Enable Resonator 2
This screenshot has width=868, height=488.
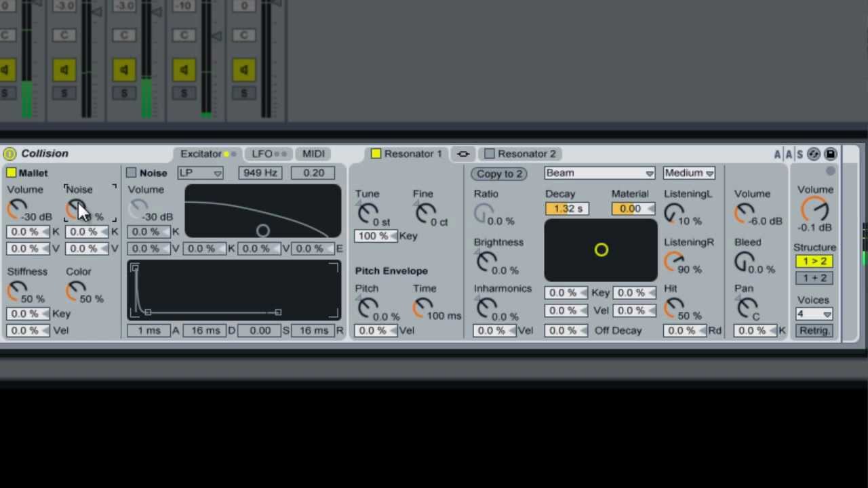coord(490,154)
